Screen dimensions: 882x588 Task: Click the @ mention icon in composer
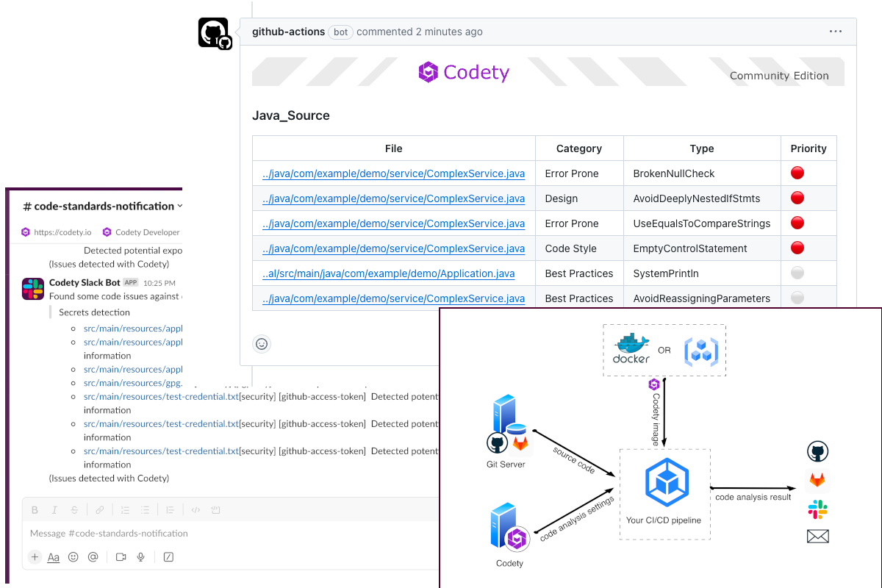tap(93, 557)
